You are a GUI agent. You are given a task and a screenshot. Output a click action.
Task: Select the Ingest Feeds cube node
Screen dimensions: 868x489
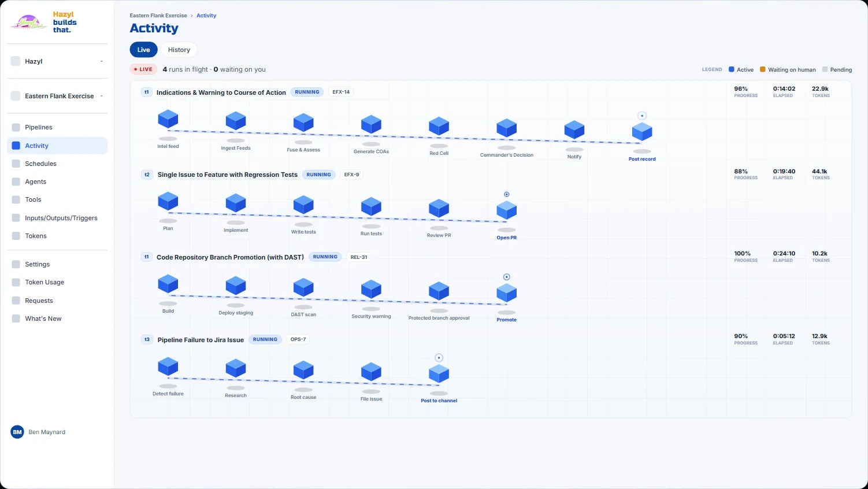coord(236,121)
